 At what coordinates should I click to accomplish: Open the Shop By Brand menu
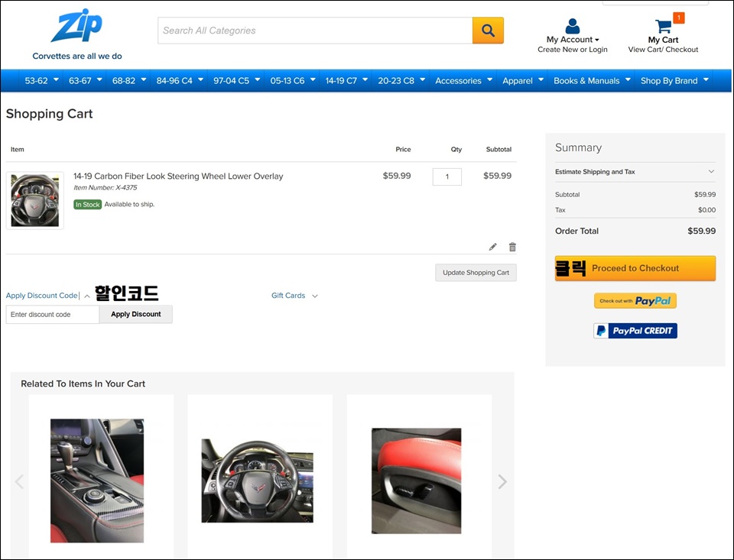point(674,80)
